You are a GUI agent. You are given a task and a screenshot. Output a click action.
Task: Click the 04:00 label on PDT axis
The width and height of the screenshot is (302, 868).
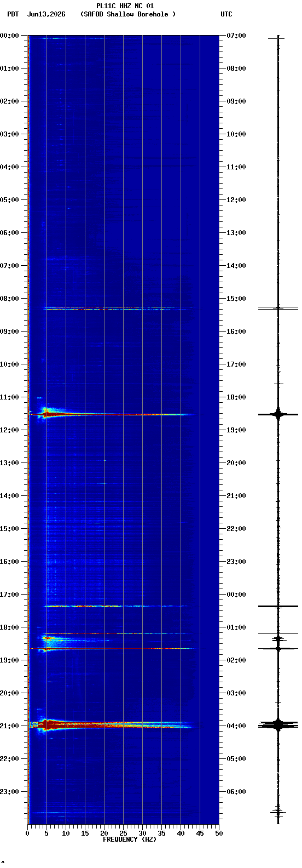click(9, 167)
